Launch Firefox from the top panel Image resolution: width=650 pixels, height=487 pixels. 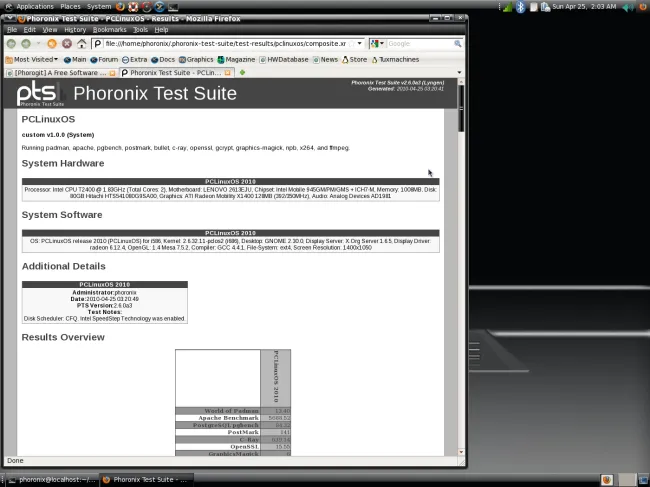pos(120,7)
